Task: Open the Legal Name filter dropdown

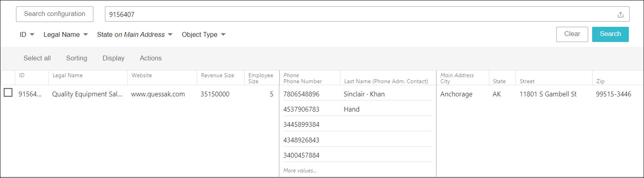Action: [x=65, y=35]
